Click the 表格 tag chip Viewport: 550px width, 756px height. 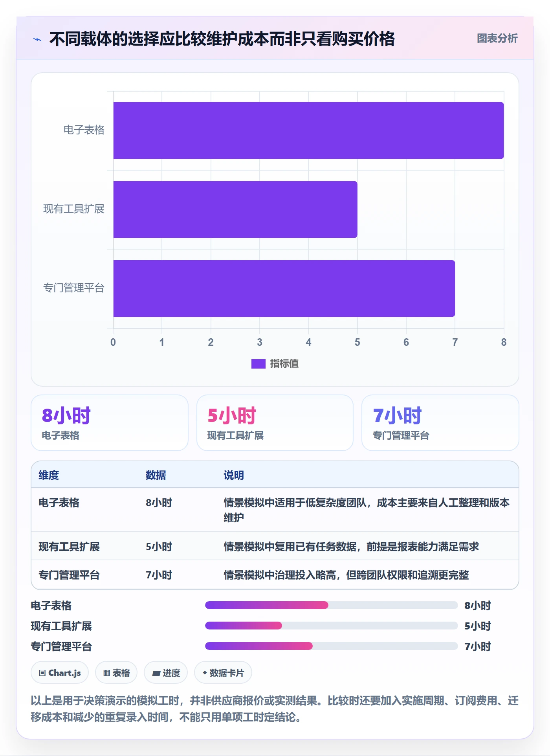click(x=116, y=673)
